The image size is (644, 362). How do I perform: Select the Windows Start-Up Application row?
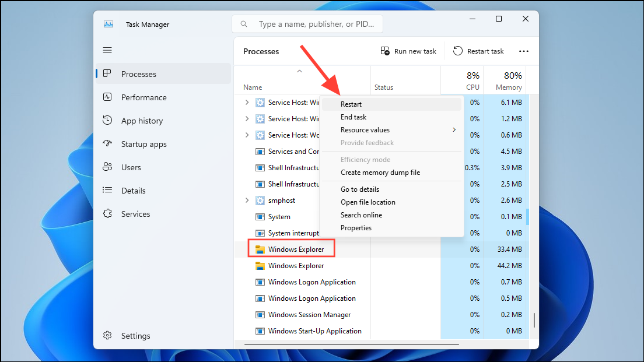tap(381, 331)
